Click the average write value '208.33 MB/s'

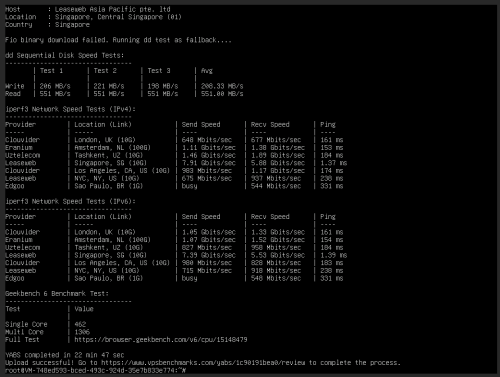coord(222,86)
